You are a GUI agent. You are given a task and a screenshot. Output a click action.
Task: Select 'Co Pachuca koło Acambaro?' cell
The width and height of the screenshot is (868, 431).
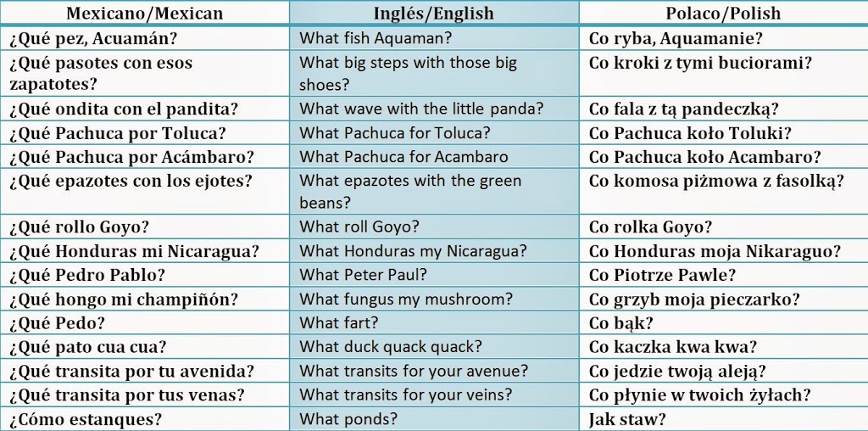(x=724, y=157)
